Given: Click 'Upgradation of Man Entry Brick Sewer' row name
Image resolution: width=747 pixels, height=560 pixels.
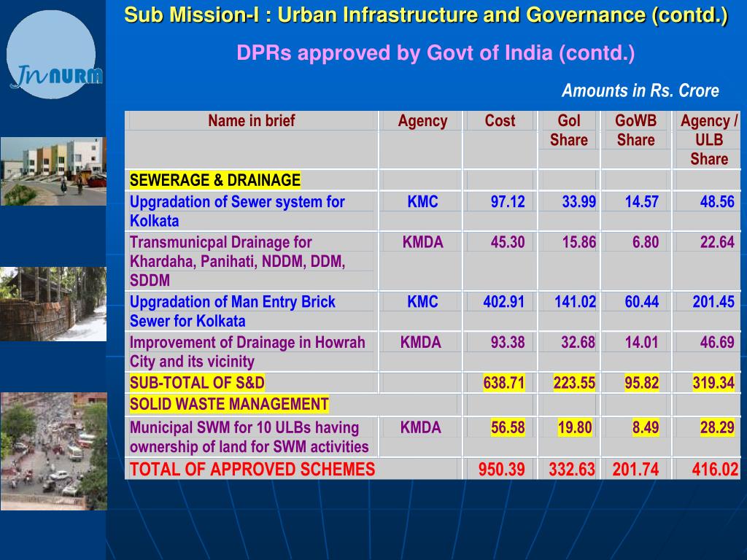Looking at the screenshot, I should 232,311.
